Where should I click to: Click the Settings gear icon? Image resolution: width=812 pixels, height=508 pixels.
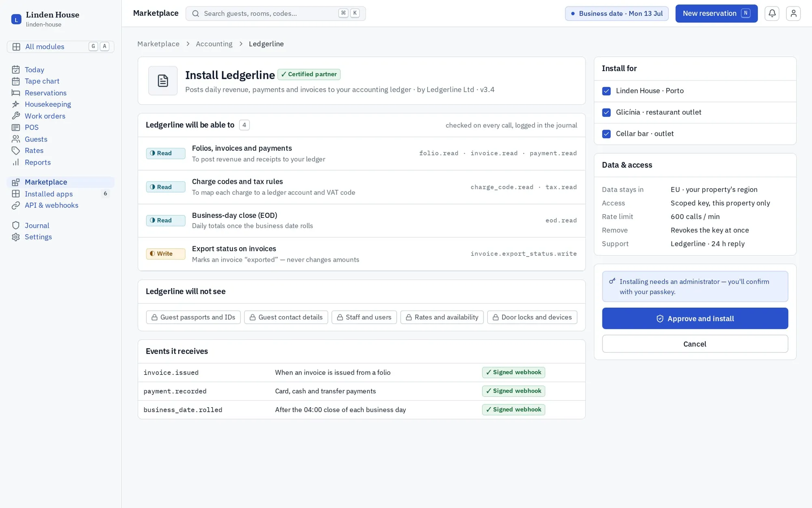[16, 237]
